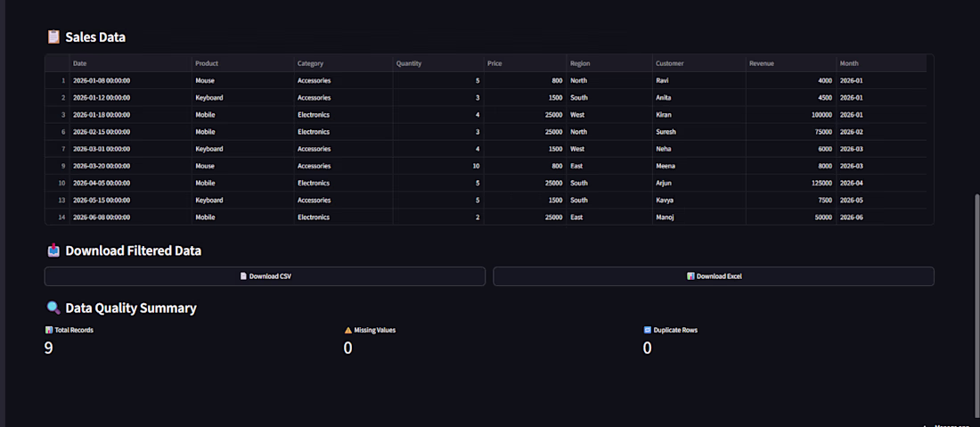Click the clipboard icon beside Sales Data
Image resolution: width=980 pixels, height=427 pixels.
click(53, 37)
